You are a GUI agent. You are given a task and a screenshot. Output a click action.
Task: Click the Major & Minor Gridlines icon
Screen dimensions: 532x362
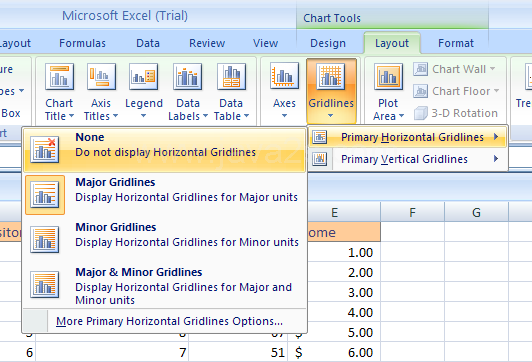(44, 284)
